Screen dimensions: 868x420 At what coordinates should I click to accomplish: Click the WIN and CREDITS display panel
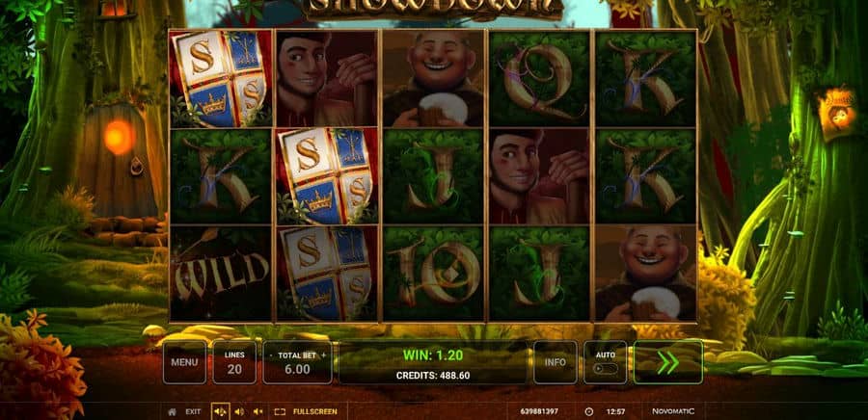pos(432,362)
